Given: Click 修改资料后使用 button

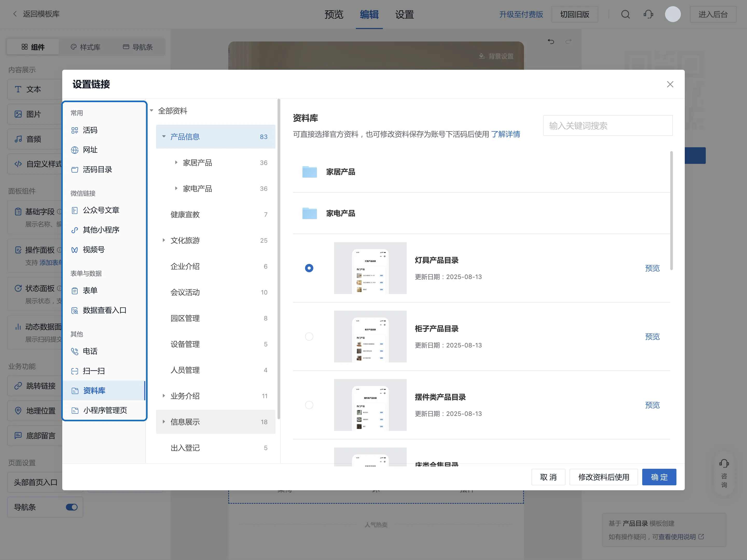Looking at the screenshot, I should (x=604, y=477).
